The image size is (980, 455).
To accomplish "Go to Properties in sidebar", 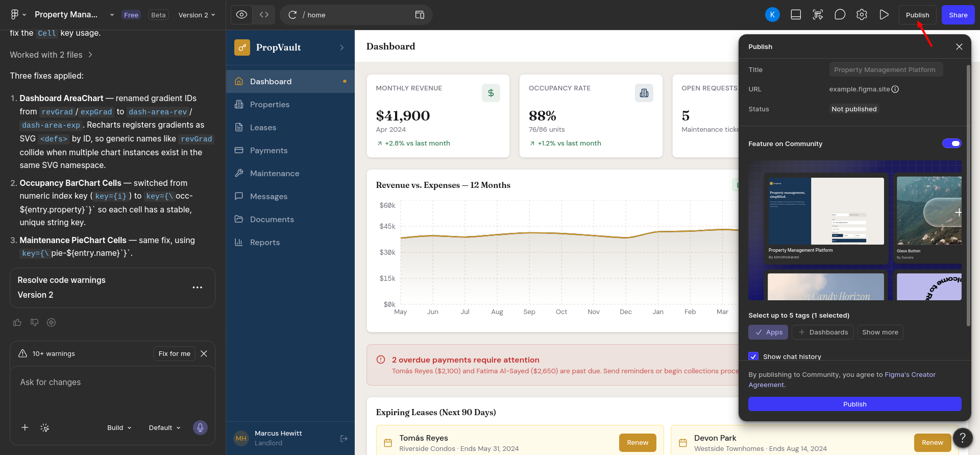I will pyautogui.click(x=290, y=104).
